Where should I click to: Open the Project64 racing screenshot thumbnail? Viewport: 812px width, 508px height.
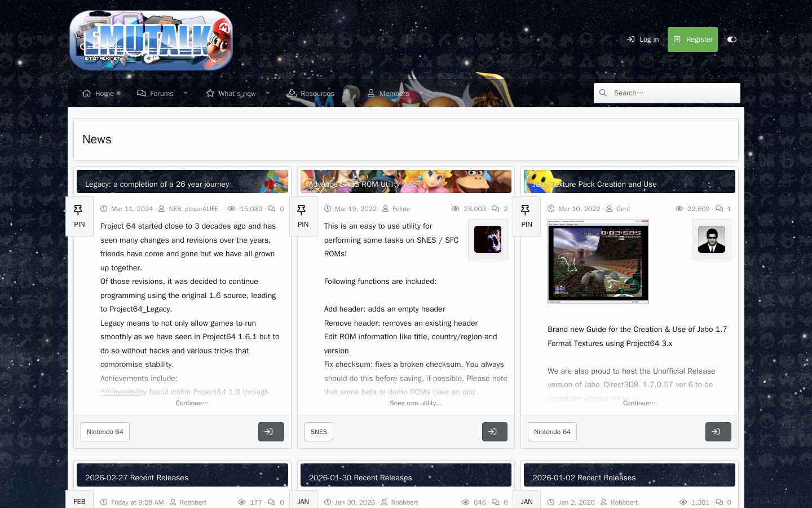coord(598,262)
